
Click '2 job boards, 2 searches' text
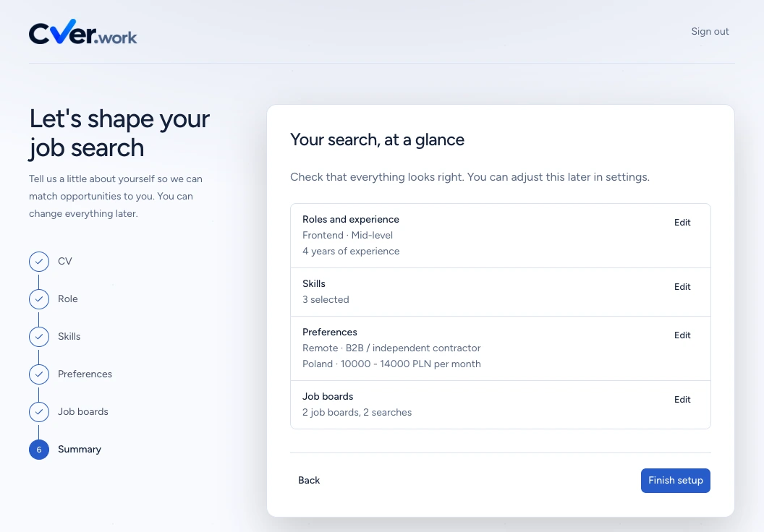pos(357,413)
